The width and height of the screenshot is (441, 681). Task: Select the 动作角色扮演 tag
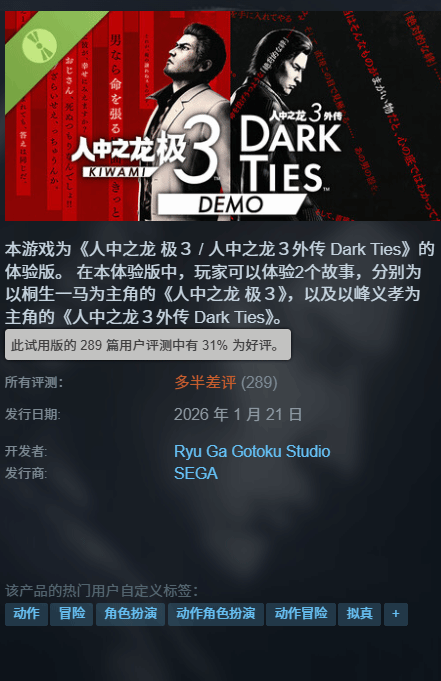point(216,614)
